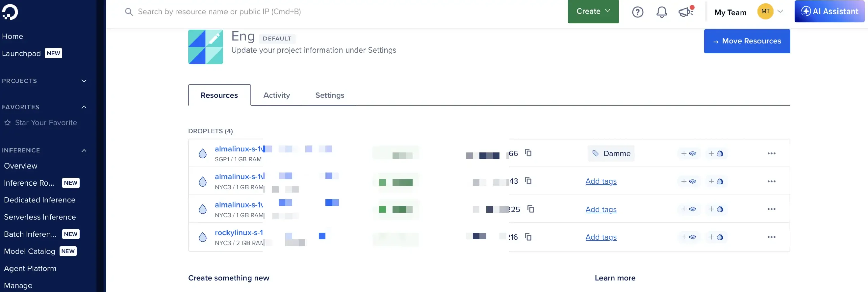
Task: Switch to the Activity tab
Action: 277,95
